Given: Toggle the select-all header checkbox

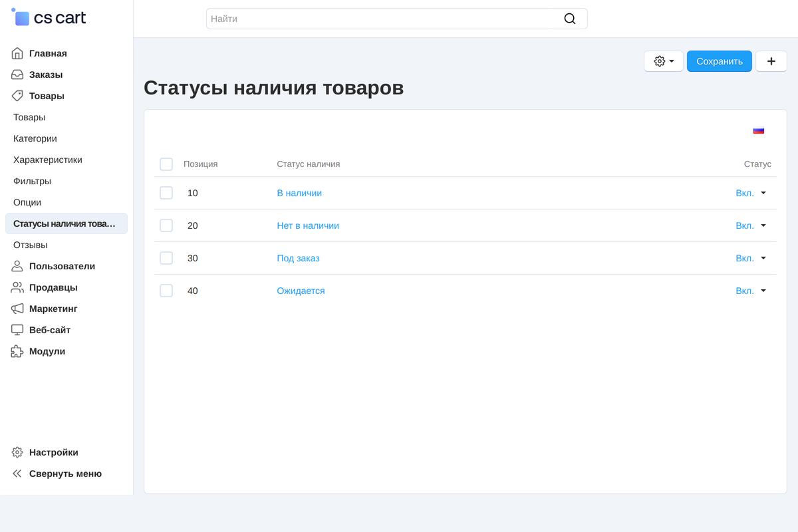Looking at the screenshot, I should coord(166,164).
